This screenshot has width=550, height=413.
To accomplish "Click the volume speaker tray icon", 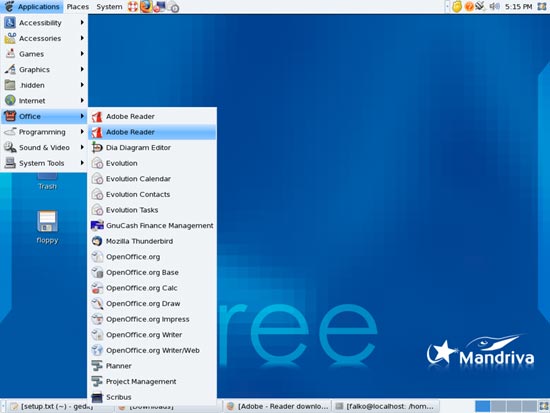I will pyautogui.click(x=495, y=6).
